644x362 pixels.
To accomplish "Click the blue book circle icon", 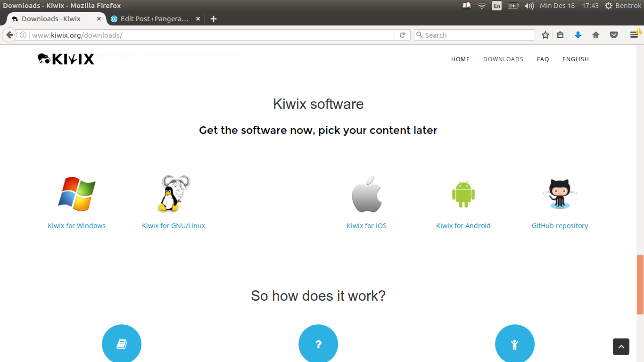I will [x=122, y=344].
